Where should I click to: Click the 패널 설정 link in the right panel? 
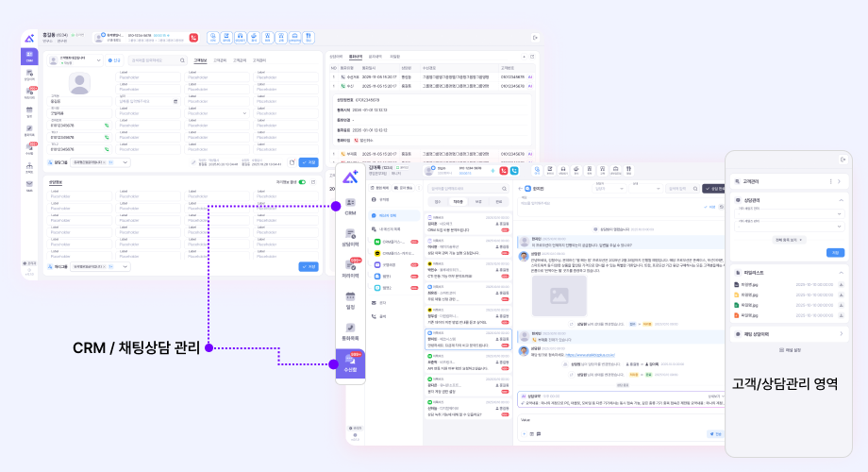pos(790,350)
